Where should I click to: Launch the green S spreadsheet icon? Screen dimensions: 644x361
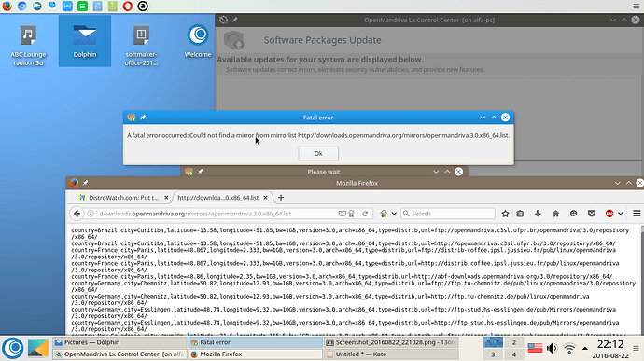[x=82, y=7]
